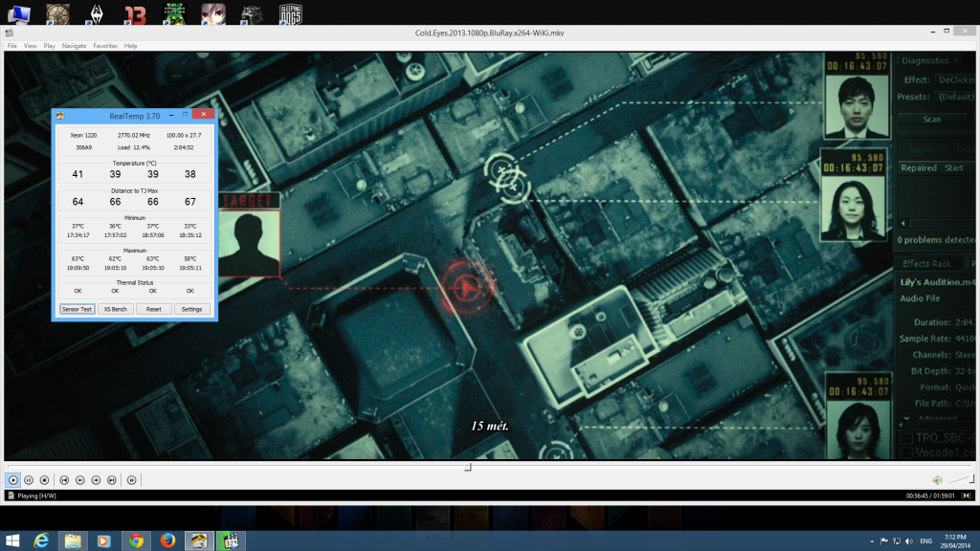
Task: Click the Cold.Eyes.2013 window title text
Action: pos(489,33)
